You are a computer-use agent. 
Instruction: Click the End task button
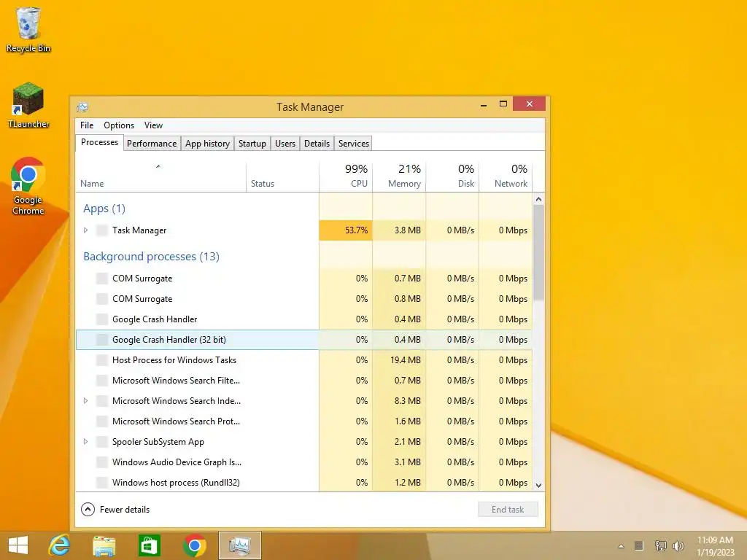click(508, 510)
